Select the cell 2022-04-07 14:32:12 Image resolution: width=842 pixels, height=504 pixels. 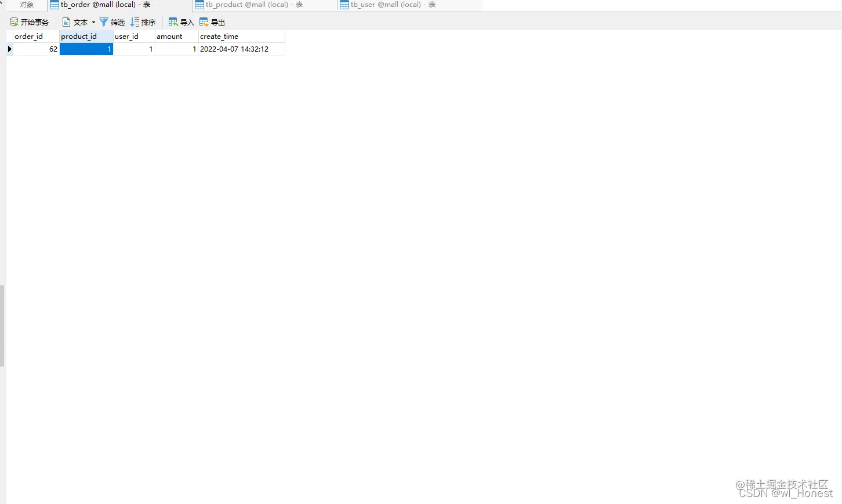(x=242, y=49)
